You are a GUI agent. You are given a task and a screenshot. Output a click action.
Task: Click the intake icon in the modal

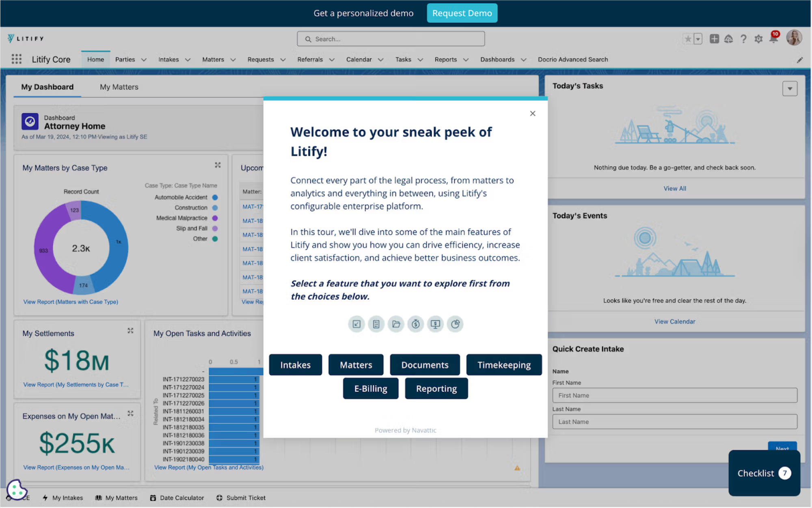(x=356, y=324)
